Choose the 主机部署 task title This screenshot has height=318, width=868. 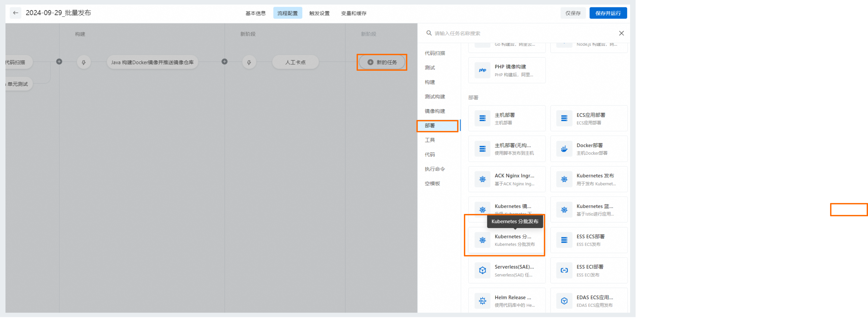click(x=504, y=115)
